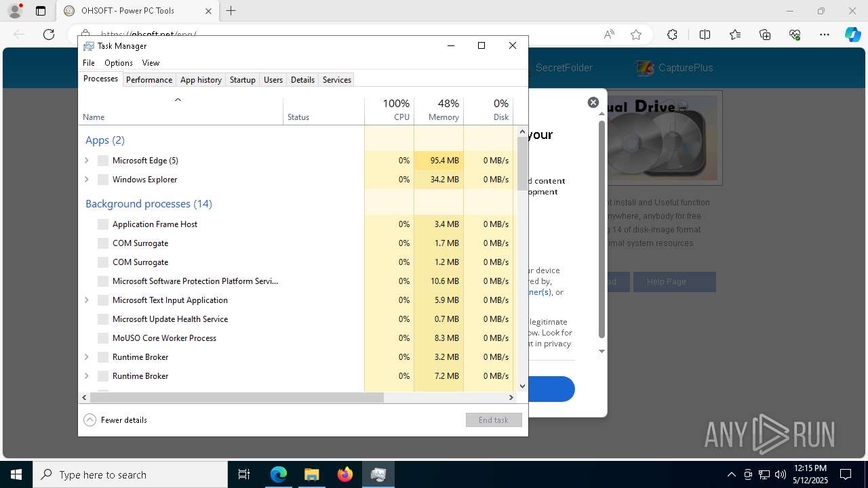Click the horizontal scrollbar left arrow in Task Manager
The width and height of the screenshot is (868, 488).
click(84, 398)
